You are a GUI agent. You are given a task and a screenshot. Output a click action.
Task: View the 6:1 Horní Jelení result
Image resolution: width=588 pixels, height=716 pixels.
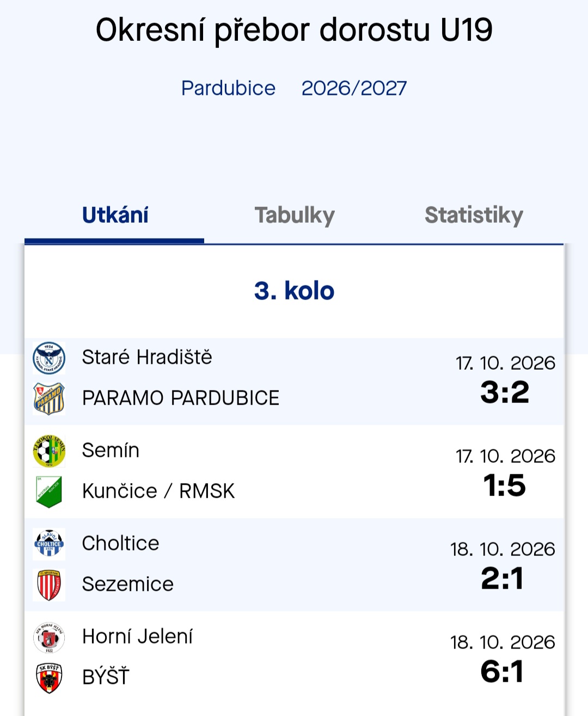click(503, 671)
